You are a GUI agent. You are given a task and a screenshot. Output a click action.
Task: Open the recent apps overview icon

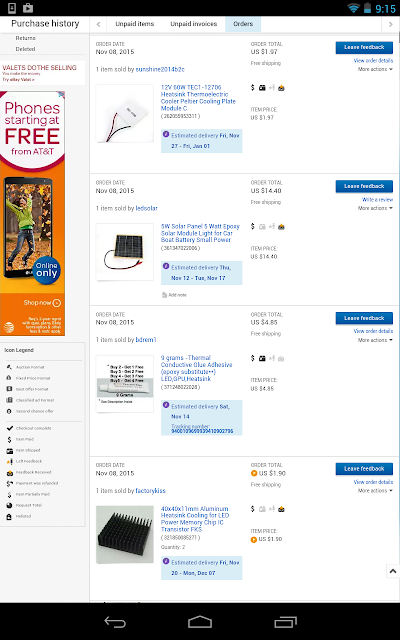tap(285, 622)
